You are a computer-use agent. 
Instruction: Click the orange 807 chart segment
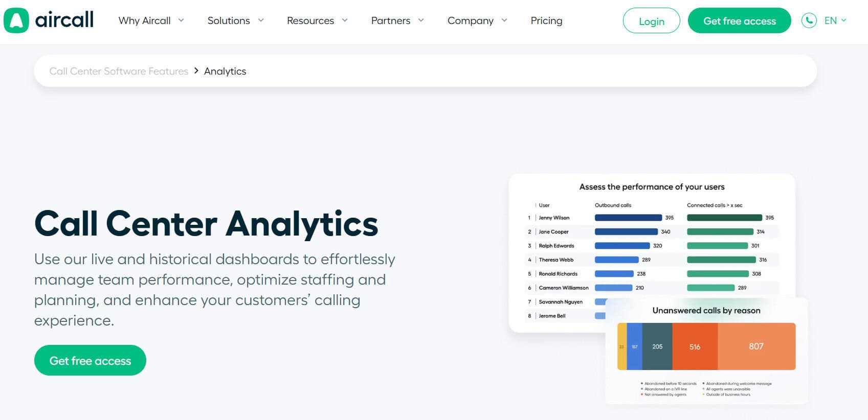(756, 346)
